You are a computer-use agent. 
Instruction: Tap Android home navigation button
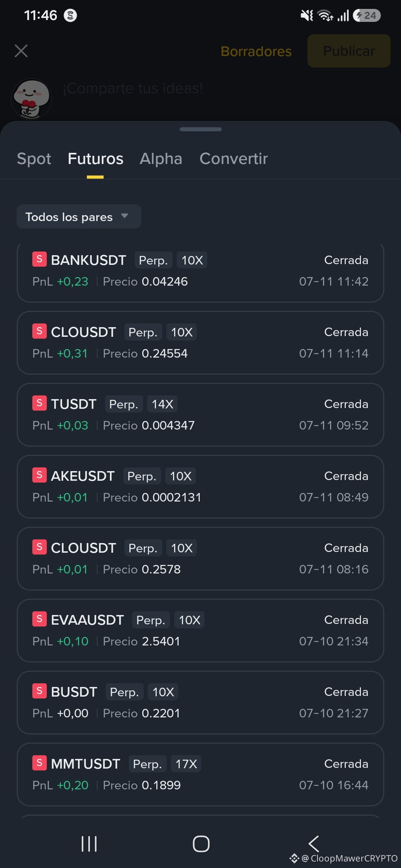201,844
